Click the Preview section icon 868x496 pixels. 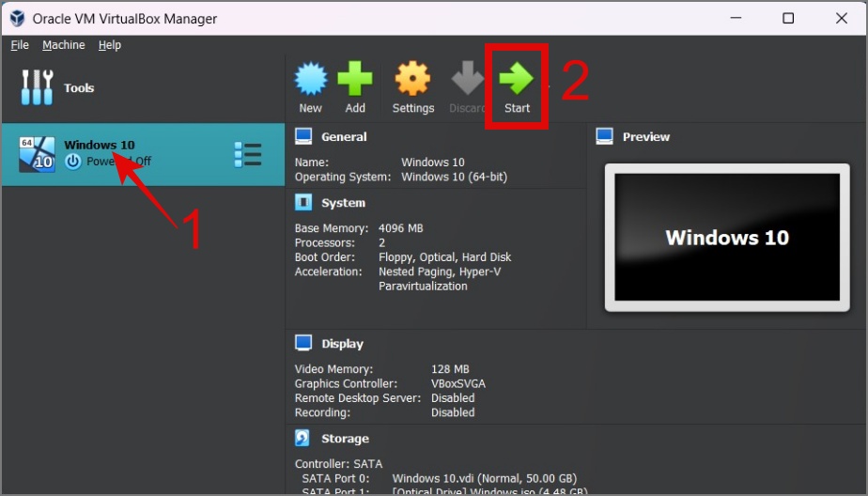coord(605,136)
